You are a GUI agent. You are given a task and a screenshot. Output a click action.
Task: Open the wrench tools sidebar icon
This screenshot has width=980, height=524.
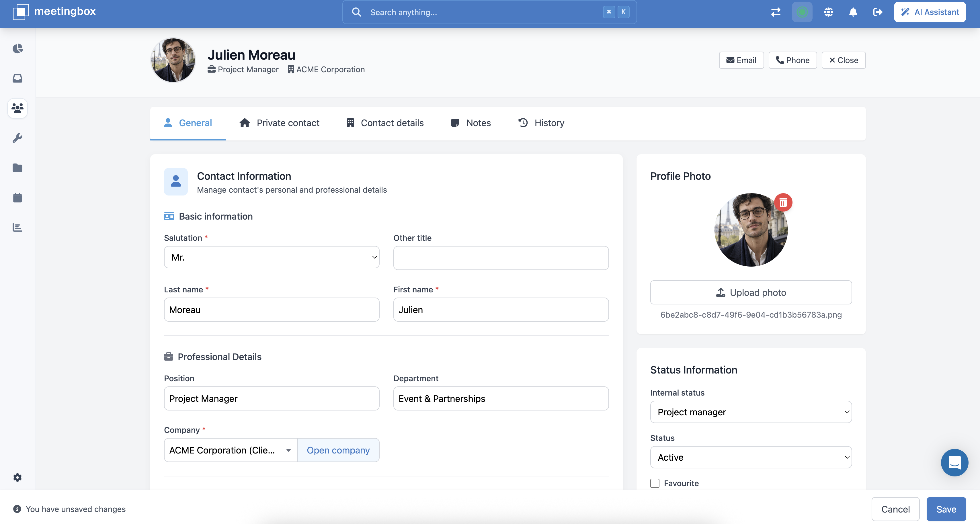[x=17, y=138]
